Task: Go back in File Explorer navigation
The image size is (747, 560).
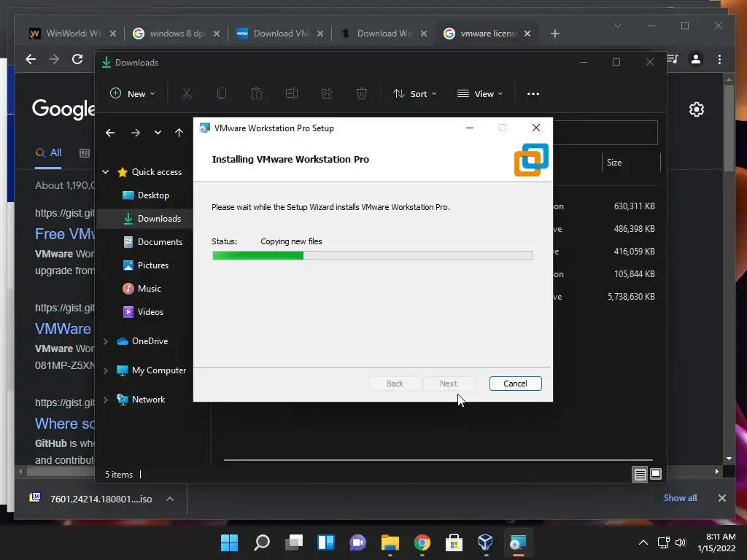Action: coord(110,133)
